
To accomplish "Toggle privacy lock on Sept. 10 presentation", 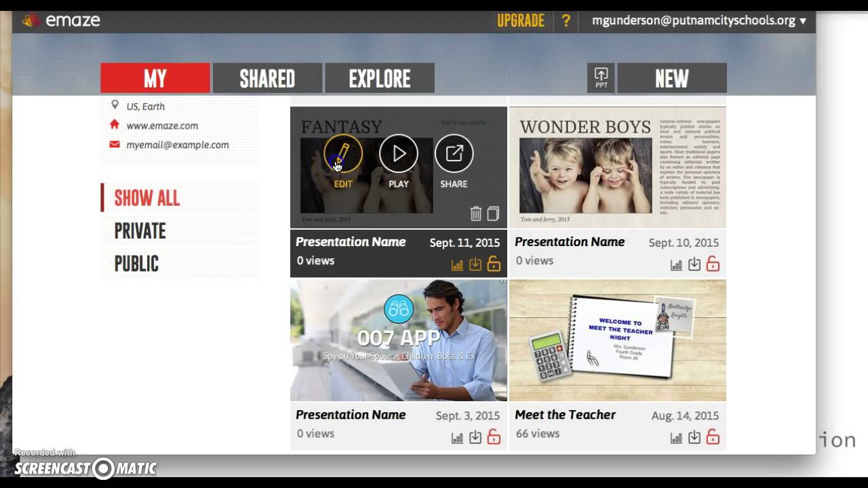I will pyautogui.click(x=713, y=265).
